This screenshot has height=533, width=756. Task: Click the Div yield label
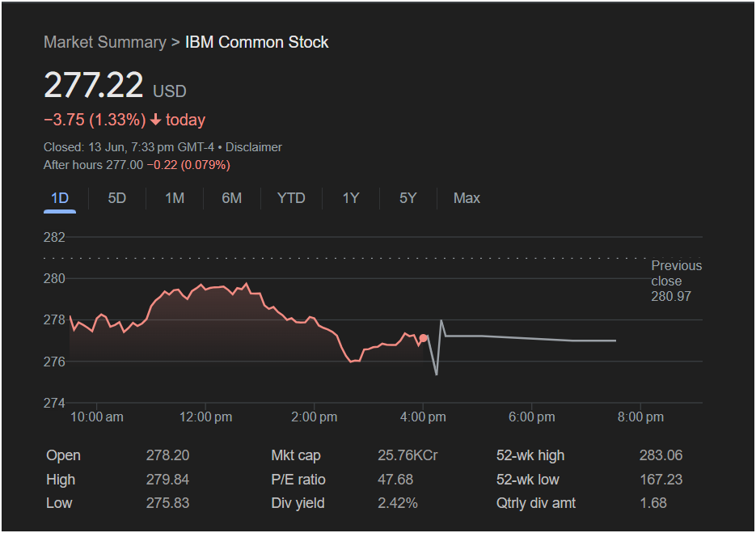(298, 503)
